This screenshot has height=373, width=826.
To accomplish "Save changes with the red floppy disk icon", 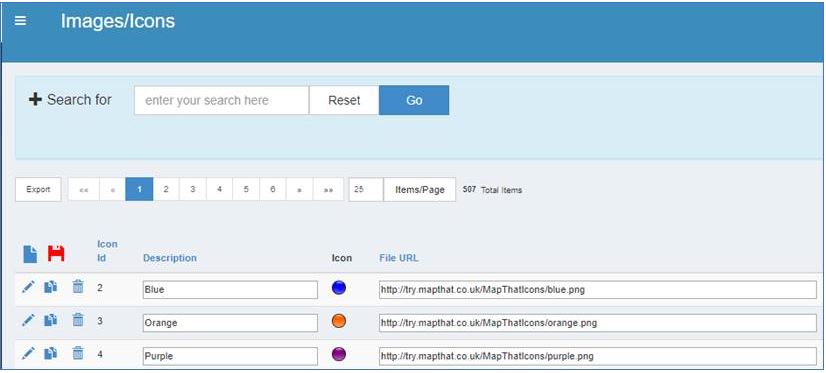I will tap(56, 253).
